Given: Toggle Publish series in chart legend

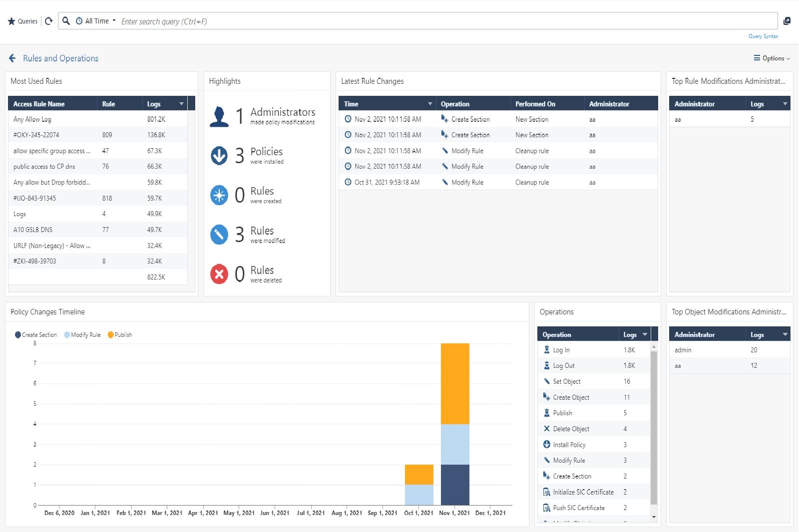Looking at the screenshot, I should 120,335.
